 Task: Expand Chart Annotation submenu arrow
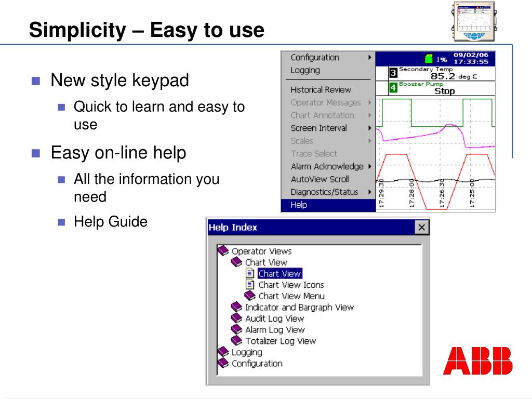(370, 115)
